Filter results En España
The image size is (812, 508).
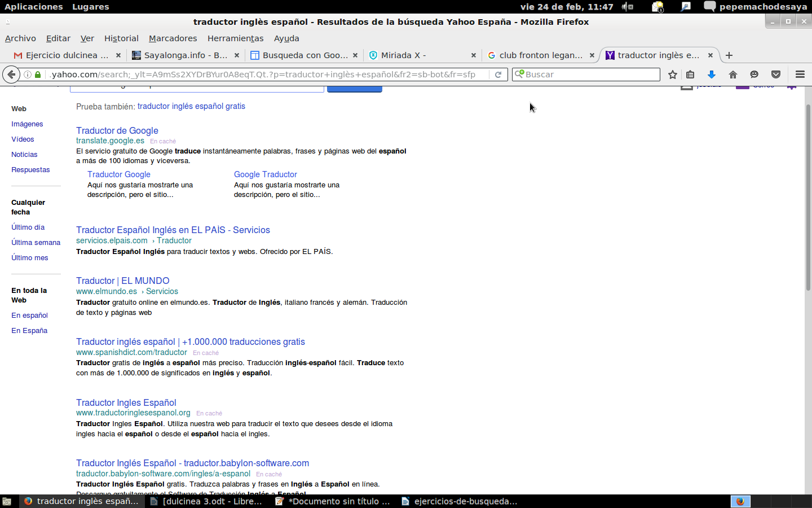pos(29,331)
